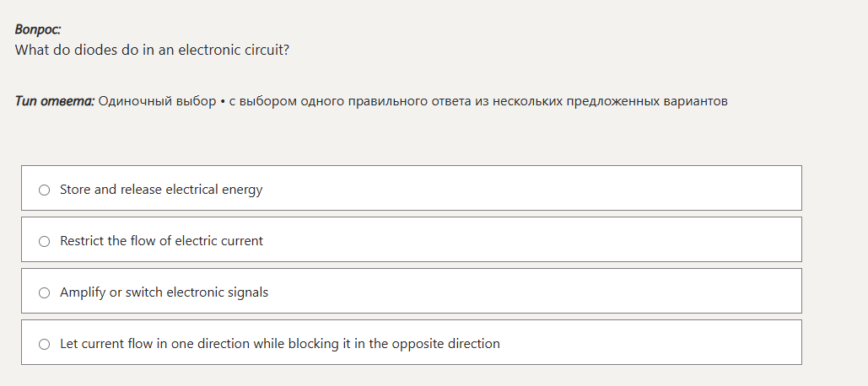The width and height of the screenshot is (868, 386).
Task: Click blank space inside the 'Amplify or switch' box
Action: (590, 292)
